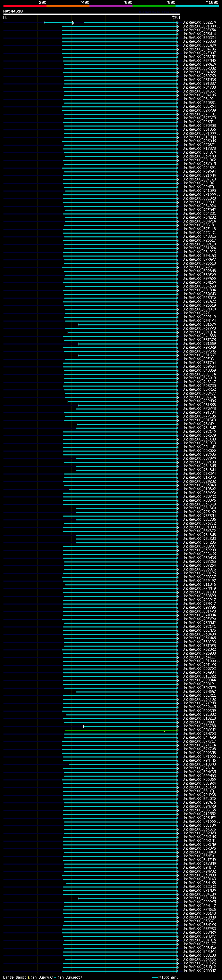Open hit UniRef100_P25858
This screenshot has height=980, width=222.
pyautogui.click(x=199, y=41)
